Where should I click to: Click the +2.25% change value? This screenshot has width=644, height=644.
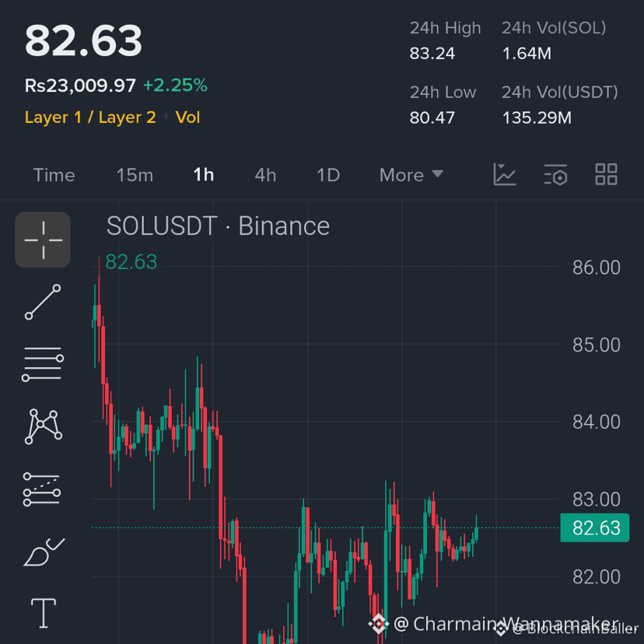pos(175,86)
